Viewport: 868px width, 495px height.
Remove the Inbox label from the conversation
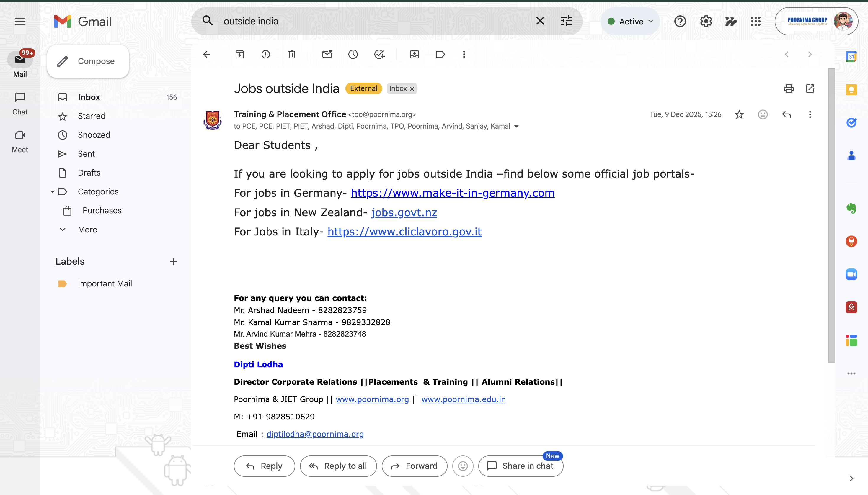click(412, 89)
